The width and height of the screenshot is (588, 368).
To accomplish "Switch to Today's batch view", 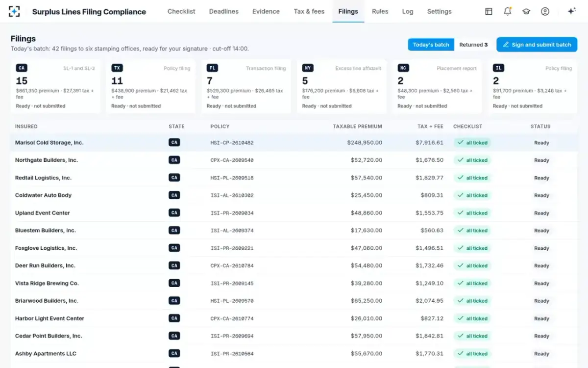I will pos(431,45).
